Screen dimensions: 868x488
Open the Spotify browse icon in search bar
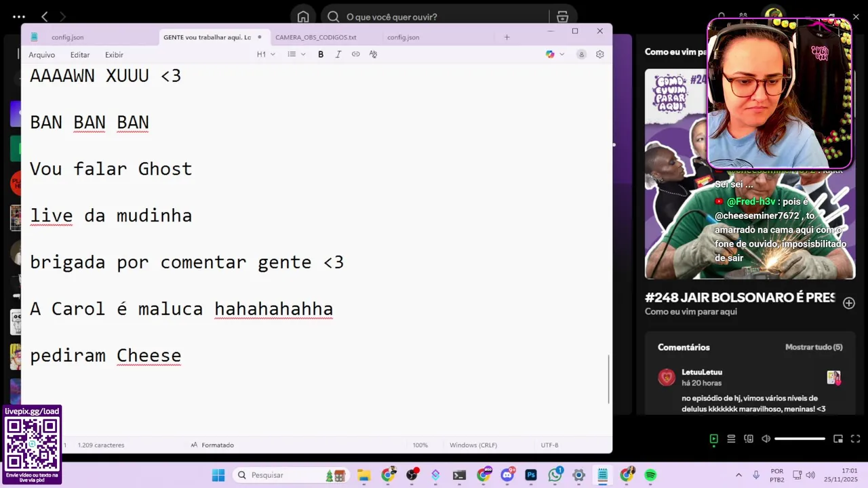pyautogui.click(x=562, y=17)
